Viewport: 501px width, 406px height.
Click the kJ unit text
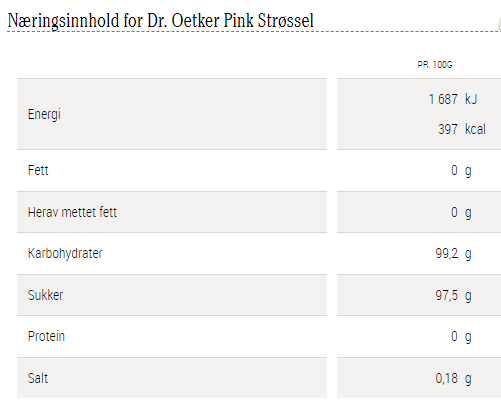tap(471, 99)
